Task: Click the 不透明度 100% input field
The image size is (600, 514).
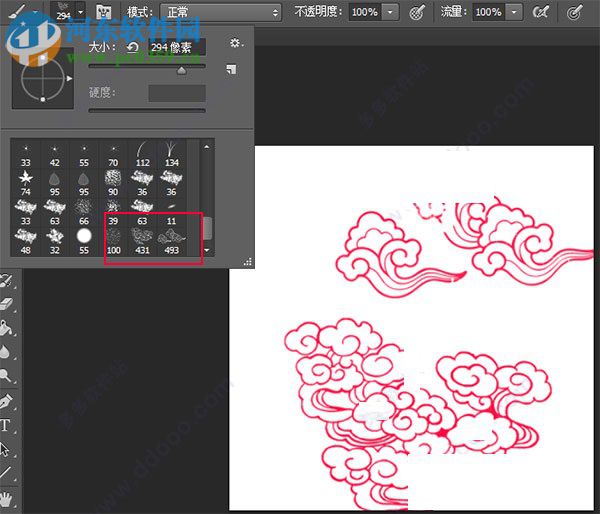Action: pyautogui.click(x=365, y=12)
